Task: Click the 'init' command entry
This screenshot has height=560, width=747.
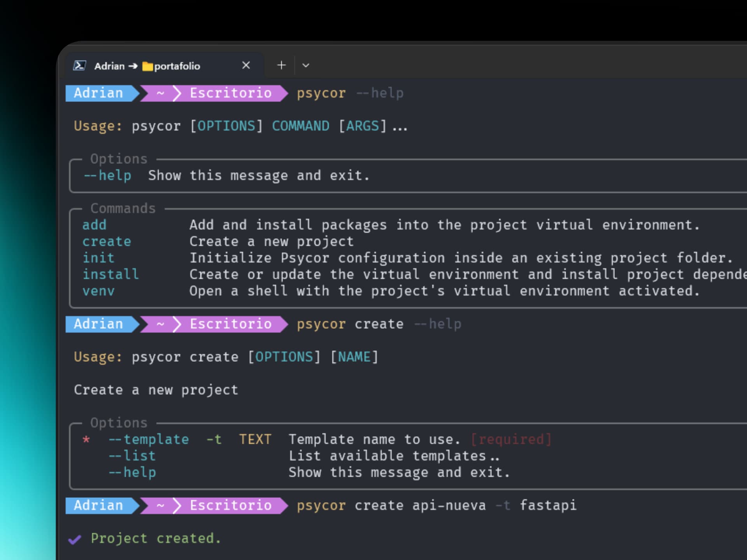Action: 98,258
